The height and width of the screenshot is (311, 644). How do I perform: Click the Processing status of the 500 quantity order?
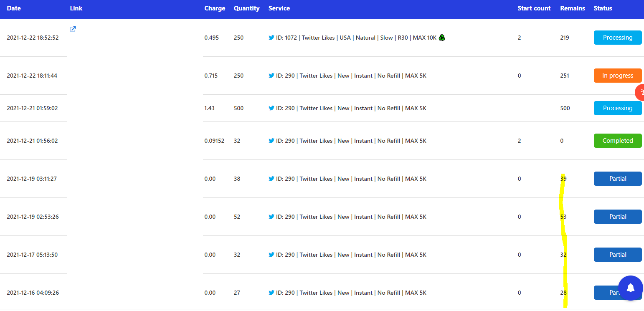point(618,108)
